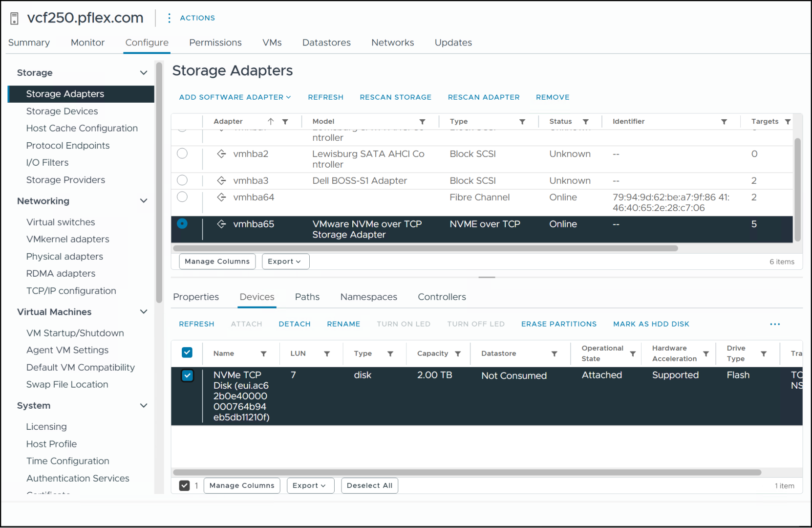Viewport: 812px width, 528px height.
Task: Click the vmhba65 adapter icon
Action: click(x=222, y=224)
